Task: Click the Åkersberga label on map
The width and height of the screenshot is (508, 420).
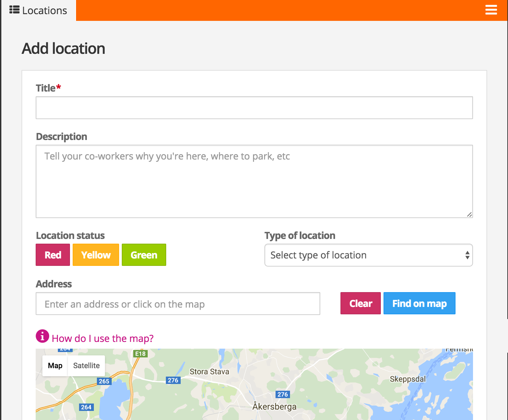Action: pyautogui.click(x=275, y=407)
